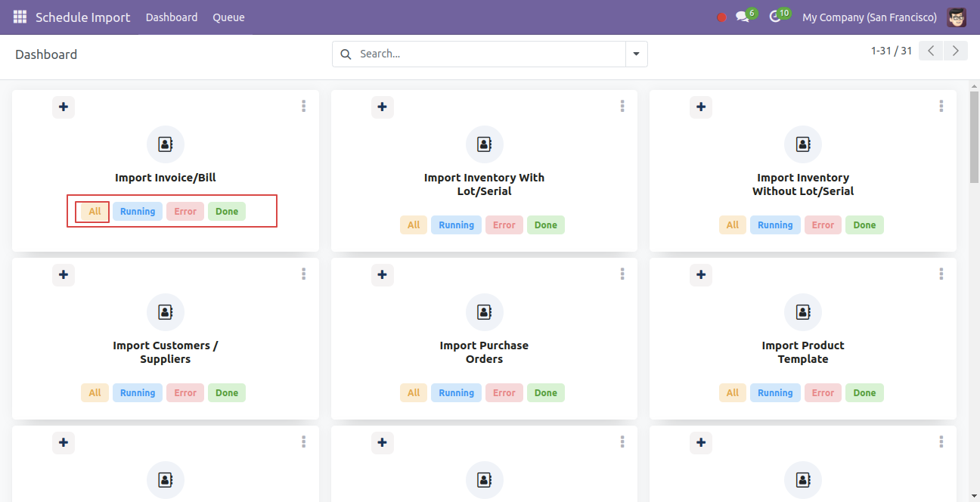980x502 pixels.
Task: Open the kebab menu on Import Invoice/Bill card
Action: point(303,107)
